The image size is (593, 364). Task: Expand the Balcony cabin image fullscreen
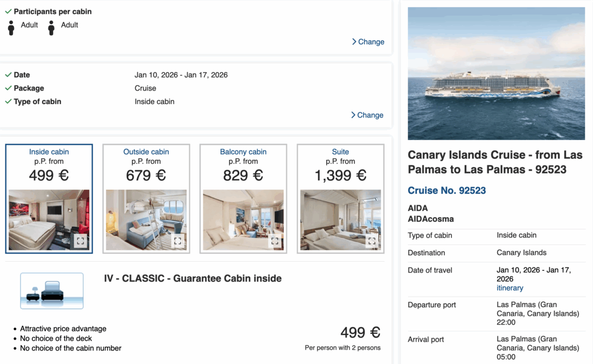[274, 241]
